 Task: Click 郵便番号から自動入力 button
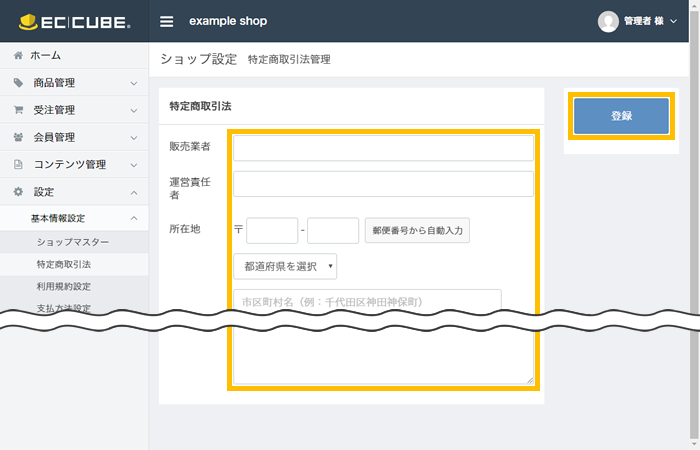(417, 230)
